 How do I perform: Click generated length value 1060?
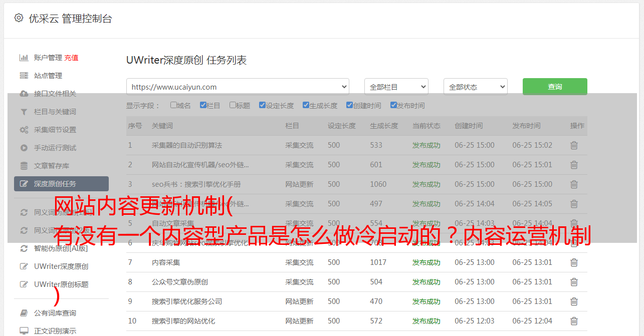(x=378, y=184)
